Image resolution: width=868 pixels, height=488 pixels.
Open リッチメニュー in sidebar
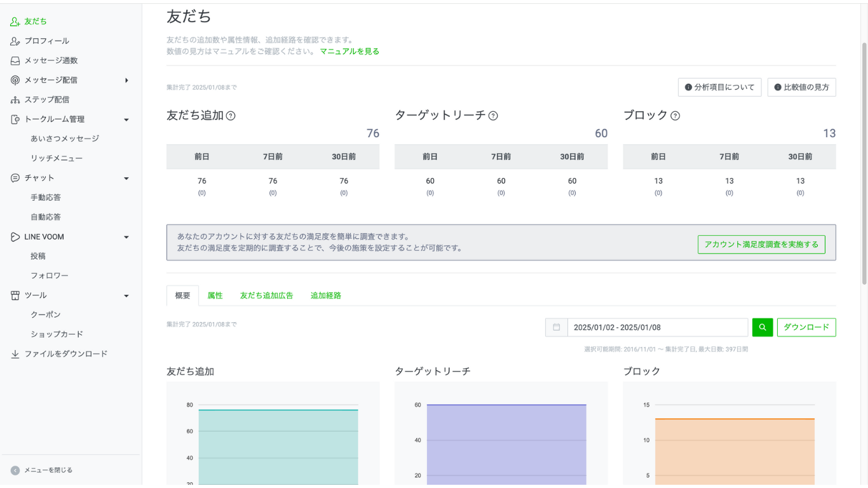click(57, 158)
